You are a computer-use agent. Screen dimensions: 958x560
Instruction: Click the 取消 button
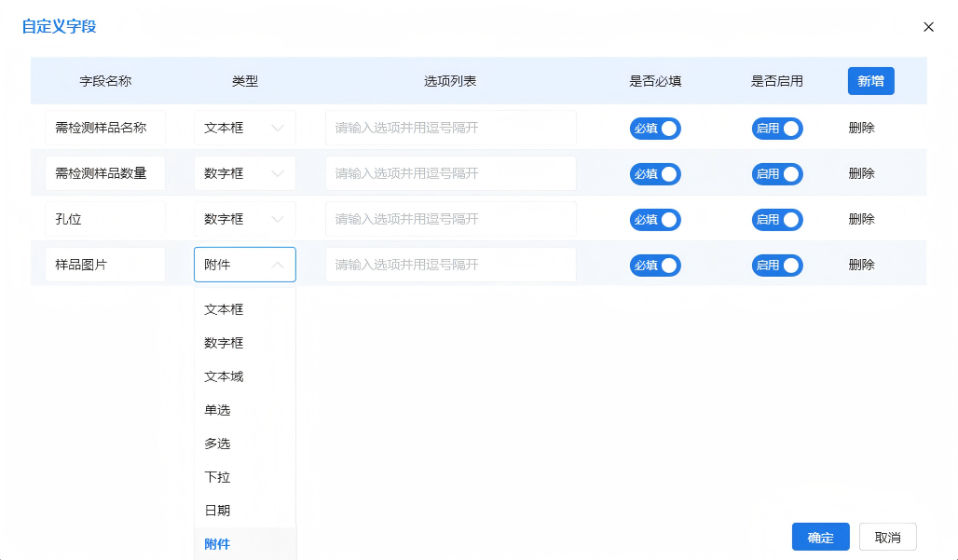pos(887,538)
